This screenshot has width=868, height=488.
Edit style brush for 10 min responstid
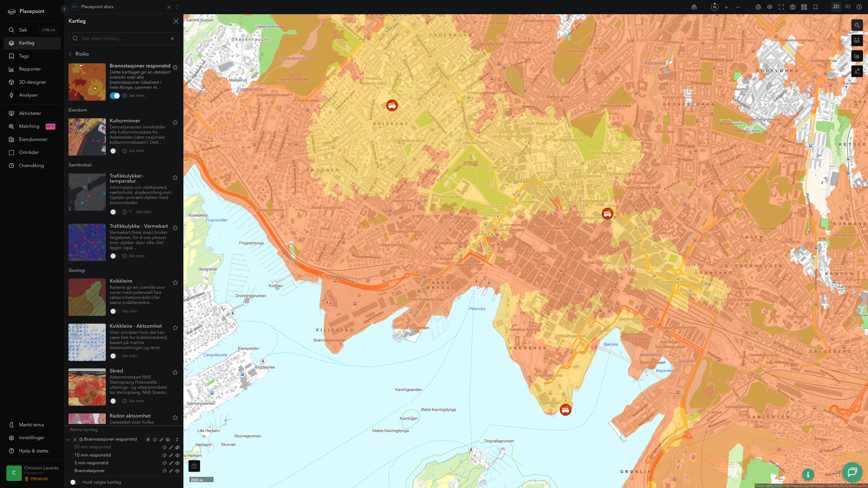tap(171, 455)
